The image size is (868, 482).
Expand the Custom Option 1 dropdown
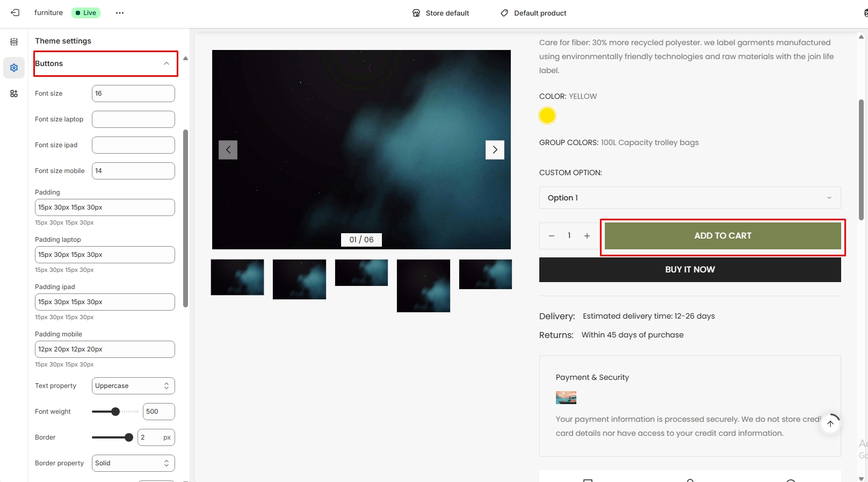tap(690, 198)
